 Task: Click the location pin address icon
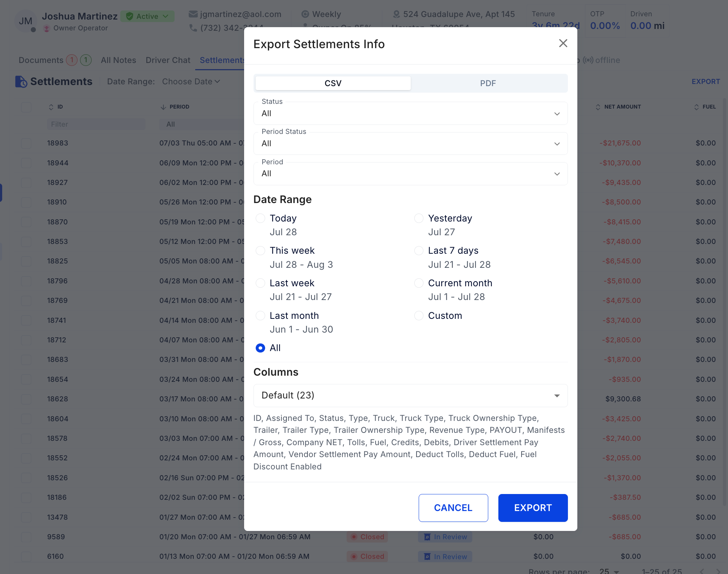click(x=397, y=14)
